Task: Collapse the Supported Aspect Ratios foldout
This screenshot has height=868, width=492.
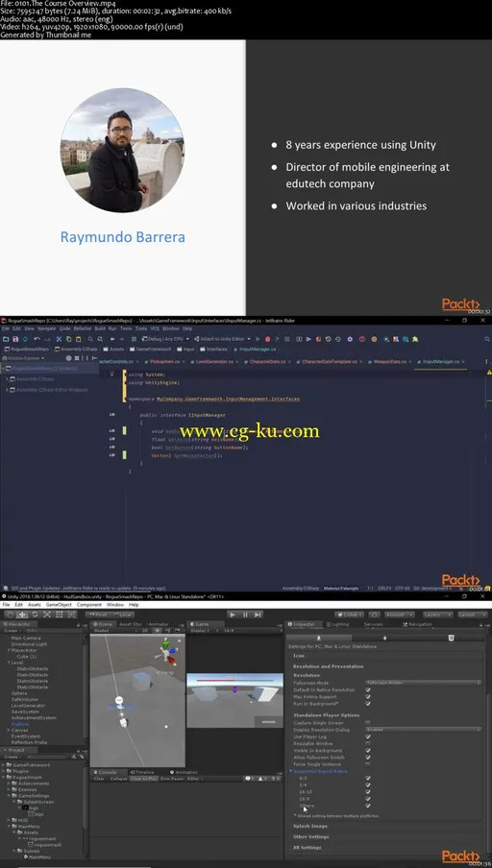Action: click(290, 771)
